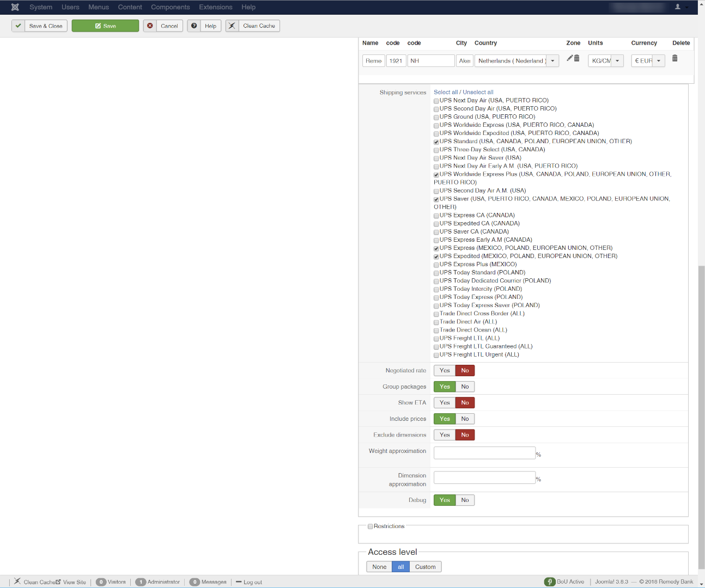Set Exclude dimensions to Yes
Image resolution: width=705 pixels, height=588 pixels.
pos(445,434)
